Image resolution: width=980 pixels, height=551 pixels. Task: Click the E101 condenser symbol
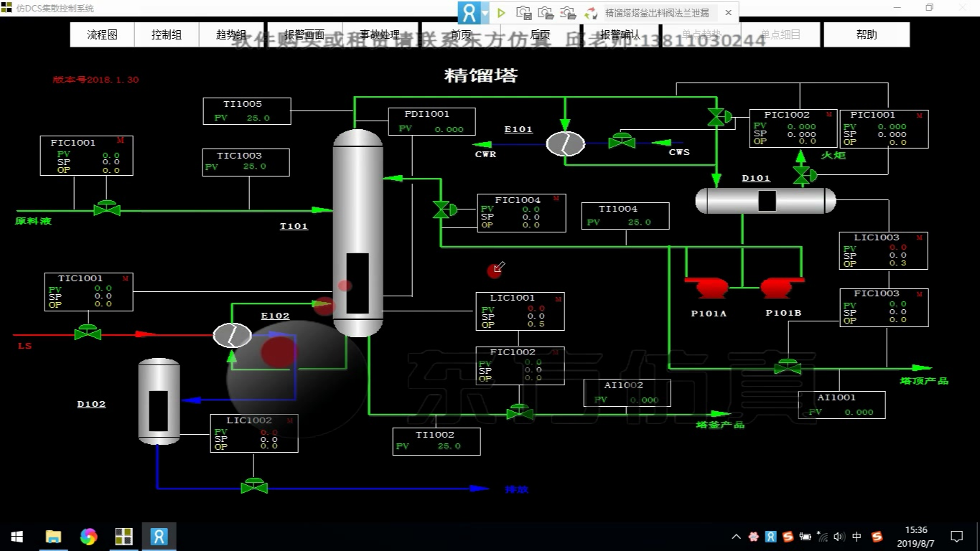566,143
